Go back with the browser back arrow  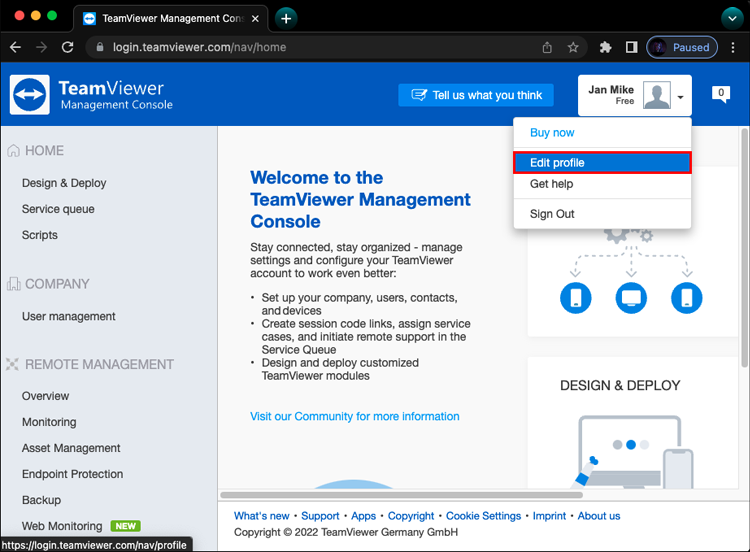pyautogui.click(x=16, y=47)
